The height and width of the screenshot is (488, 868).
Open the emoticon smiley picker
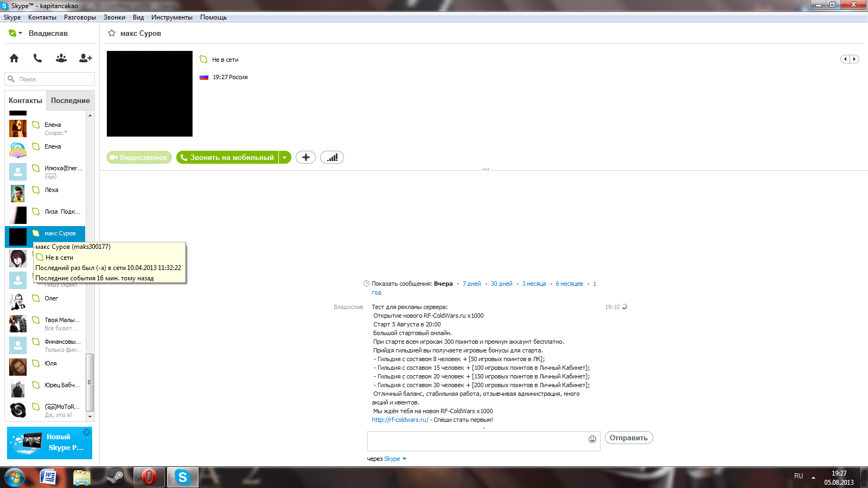[x=592, y=439]
